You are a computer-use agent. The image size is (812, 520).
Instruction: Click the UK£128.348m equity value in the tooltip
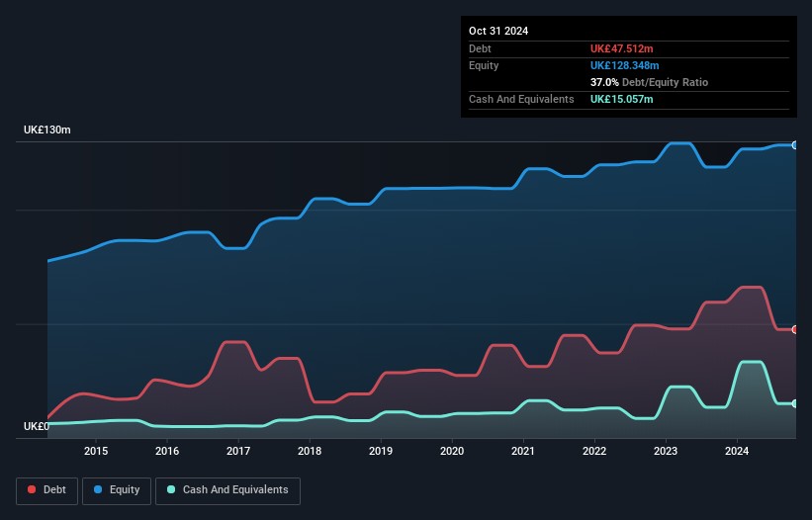627,65
